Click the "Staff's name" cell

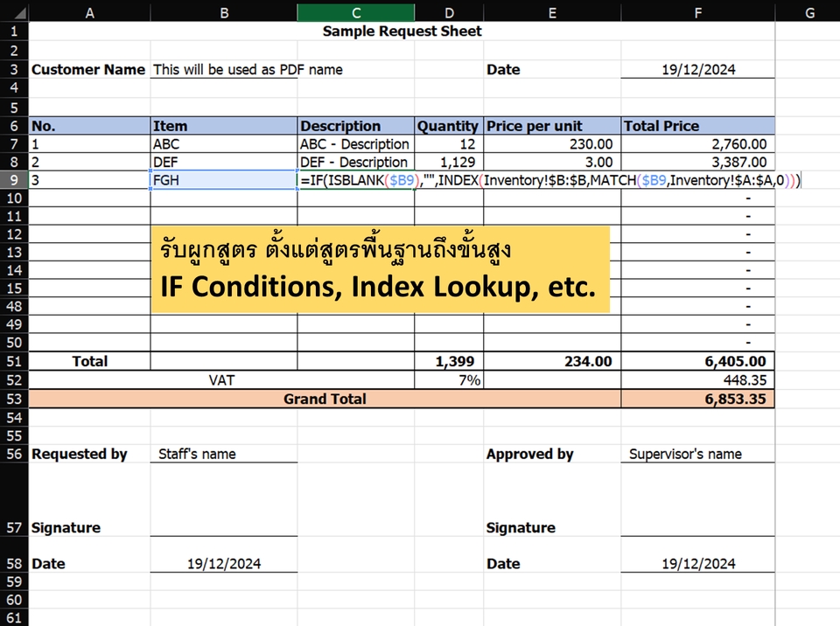tap(224, 454)
